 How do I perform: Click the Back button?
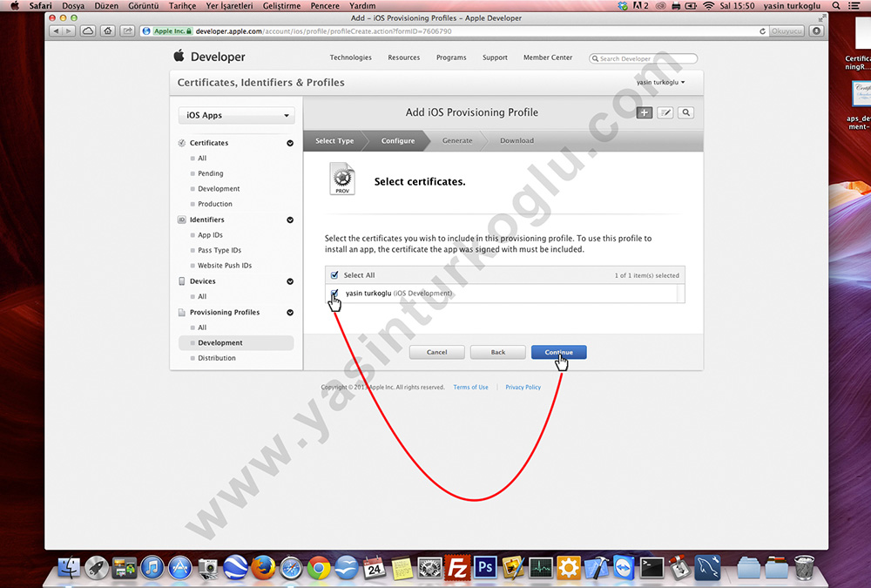tap(497, 352)
